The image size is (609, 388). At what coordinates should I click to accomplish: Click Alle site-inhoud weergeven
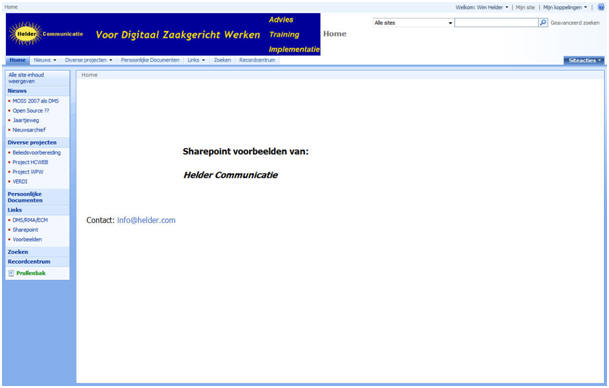click(26, 78)
